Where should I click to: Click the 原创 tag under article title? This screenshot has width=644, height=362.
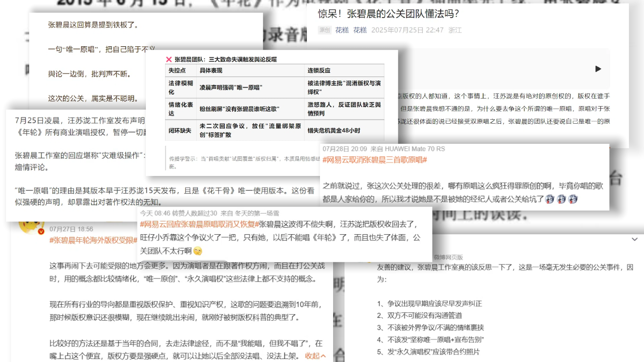(325, 30)
